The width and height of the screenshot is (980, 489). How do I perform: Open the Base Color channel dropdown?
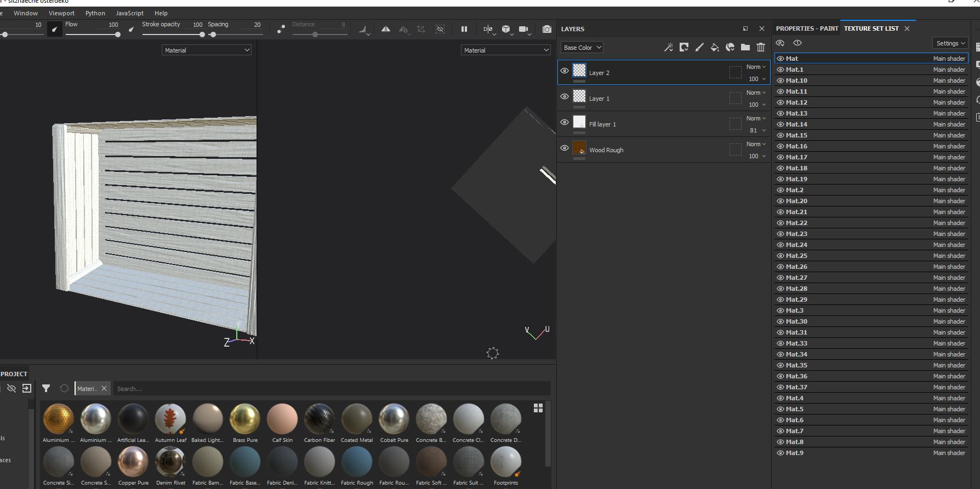coord(582,48)
